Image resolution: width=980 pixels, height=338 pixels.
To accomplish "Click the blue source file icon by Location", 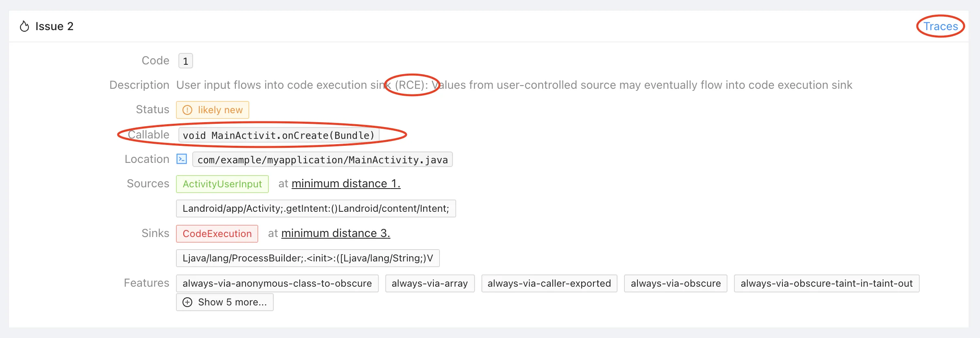I will tap(182, 159).
